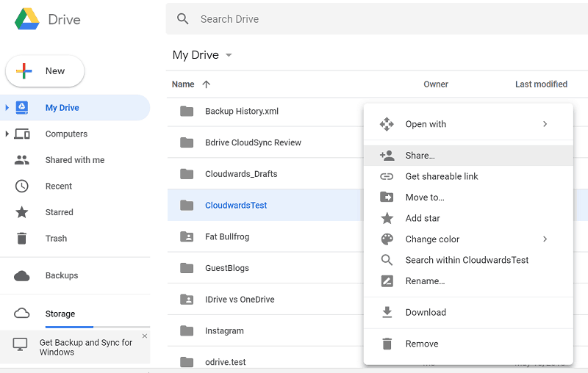
Task: Select the Cloudwards_Drafts folder
Action: 265,174
